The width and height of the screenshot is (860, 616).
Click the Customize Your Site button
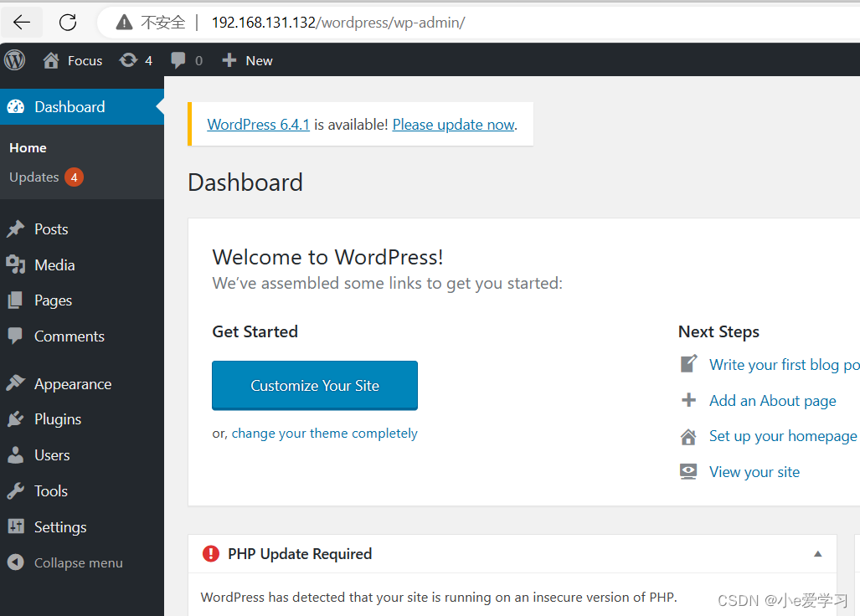point(315,385)
